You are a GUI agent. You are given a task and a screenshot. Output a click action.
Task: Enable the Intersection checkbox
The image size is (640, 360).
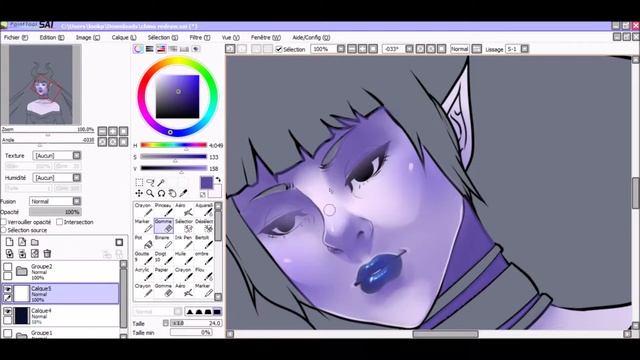60,222
